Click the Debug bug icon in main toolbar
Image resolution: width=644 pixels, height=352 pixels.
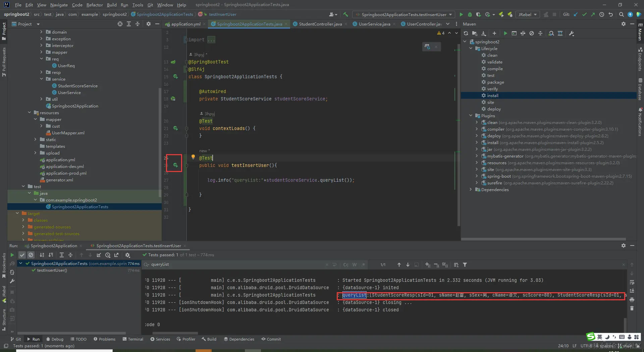coord(470,14)
